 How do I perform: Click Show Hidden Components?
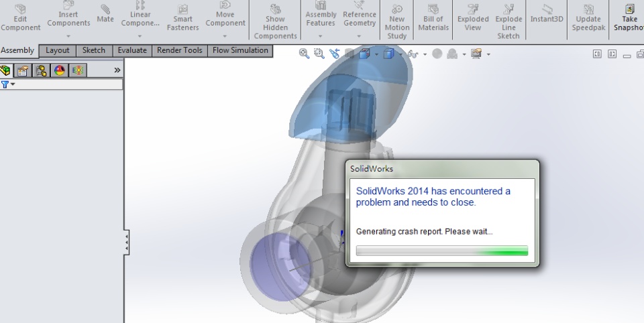[275, 22]
